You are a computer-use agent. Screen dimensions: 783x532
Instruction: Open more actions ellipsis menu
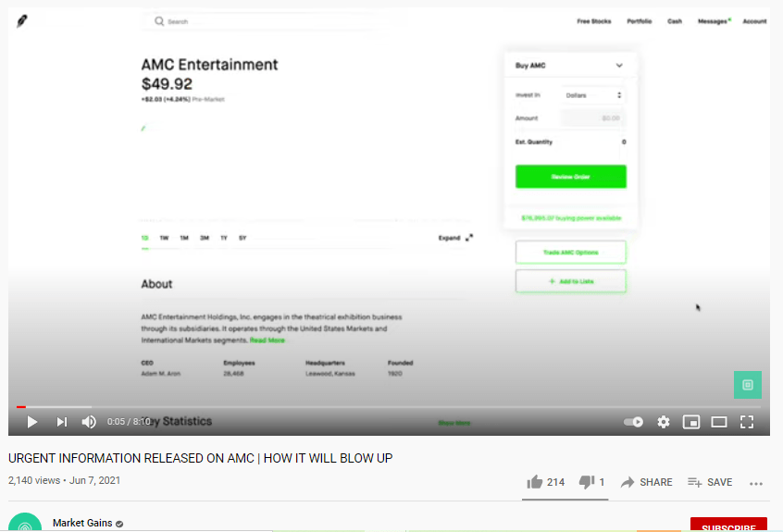tap(756, 483)
